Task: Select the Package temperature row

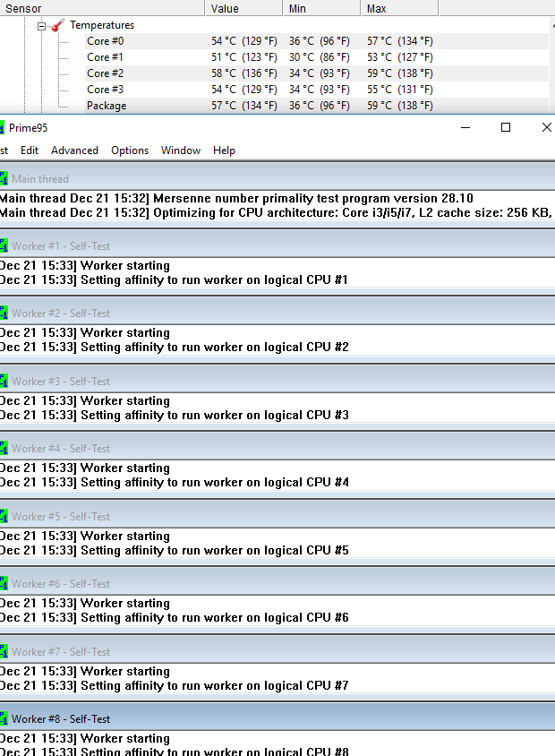Action: [x=317, y=106]
